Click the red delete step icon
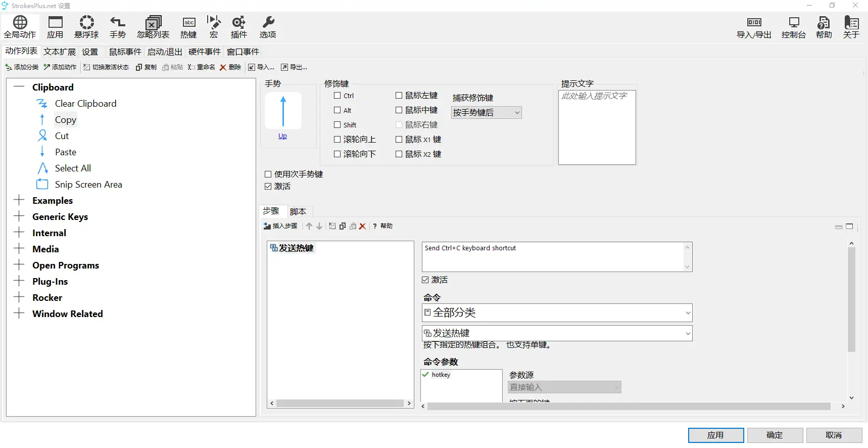This screenshot has height=448, width=868. pyautogui.click(x=362, y=227)
